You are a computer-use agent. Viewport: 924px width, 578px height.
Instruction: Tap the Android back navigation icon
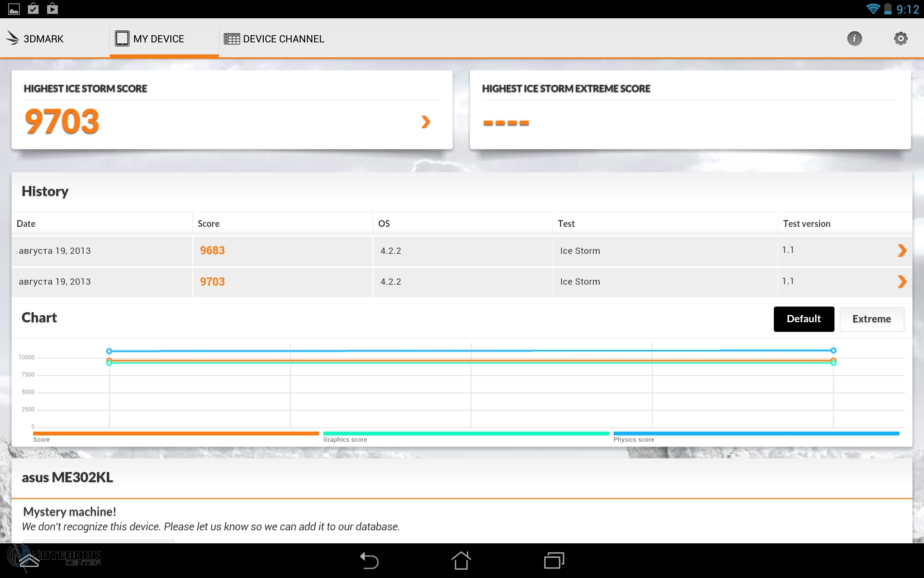(x=369, y=561)
